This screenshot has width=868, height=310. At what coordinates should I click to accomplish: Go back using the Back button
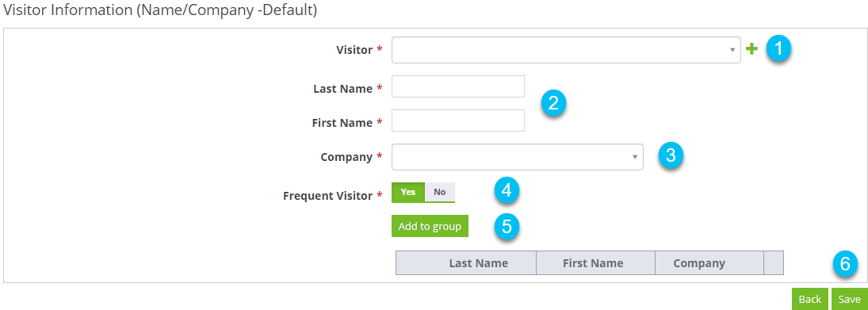(x=810, y=299)
